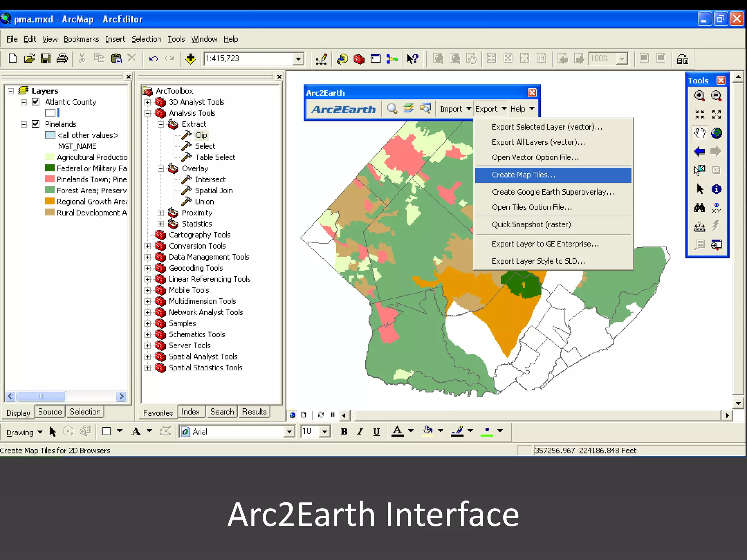Switch to the Index tab in ArcToolbox
Image resolution: width=747 pixels, height=560 pixels.
click(x=190, y=412)
